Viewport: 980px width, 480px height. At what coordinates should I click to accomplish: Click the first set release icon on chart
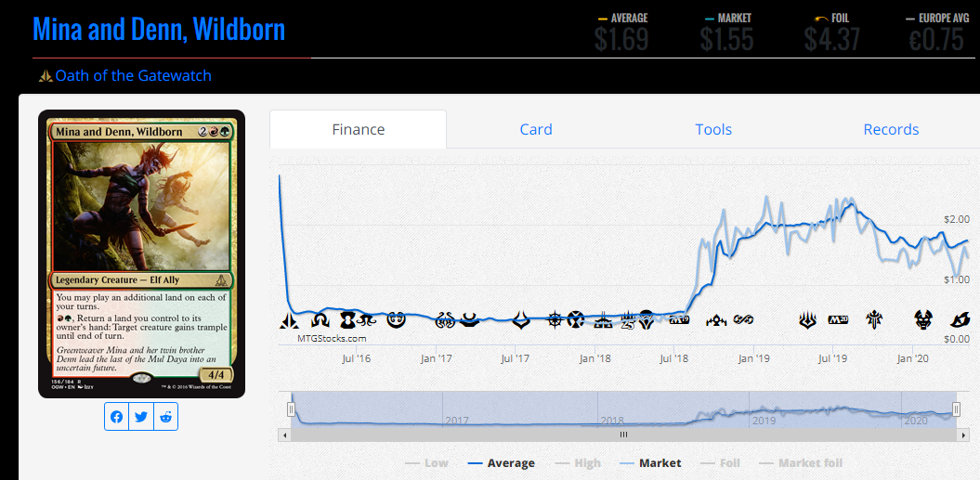click(x=289, y=321)
